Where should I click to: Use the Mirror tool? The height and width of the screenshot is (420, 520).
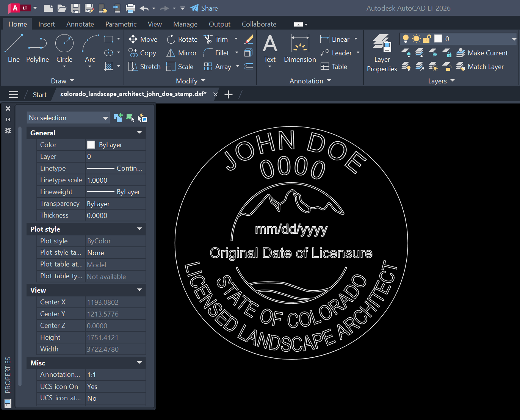tap(182, 53)
